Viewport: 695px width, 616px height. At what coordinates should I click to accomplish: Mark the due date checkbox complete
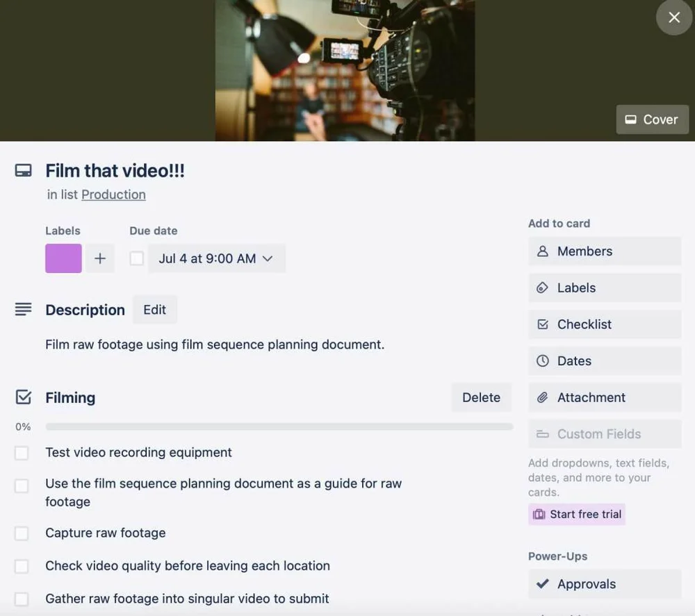136,258
